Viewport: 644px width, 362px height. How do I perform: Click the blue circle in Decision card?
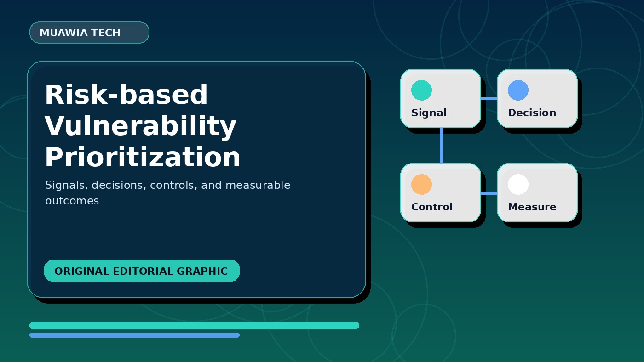coord(518,90)
